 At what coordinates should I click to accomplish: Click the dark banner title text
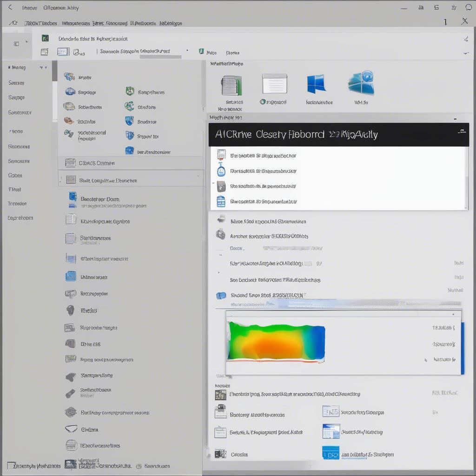click(296, 134)
